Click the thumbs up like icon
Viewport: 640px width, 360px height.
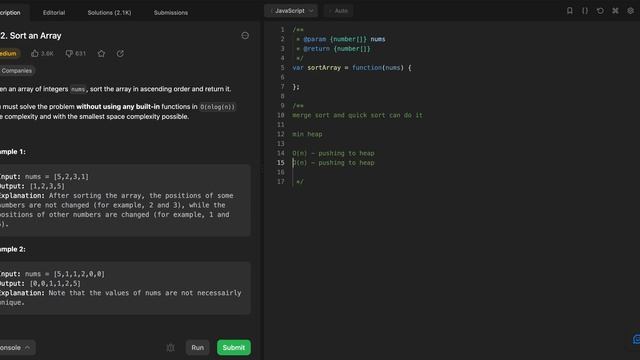[35, 53]
